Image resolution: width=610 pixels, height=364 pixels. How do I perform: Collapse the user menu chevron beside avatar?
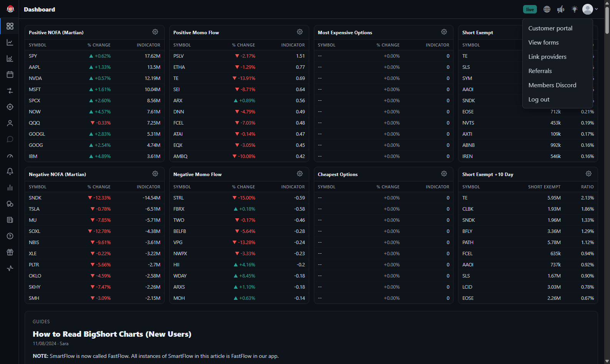597,9
